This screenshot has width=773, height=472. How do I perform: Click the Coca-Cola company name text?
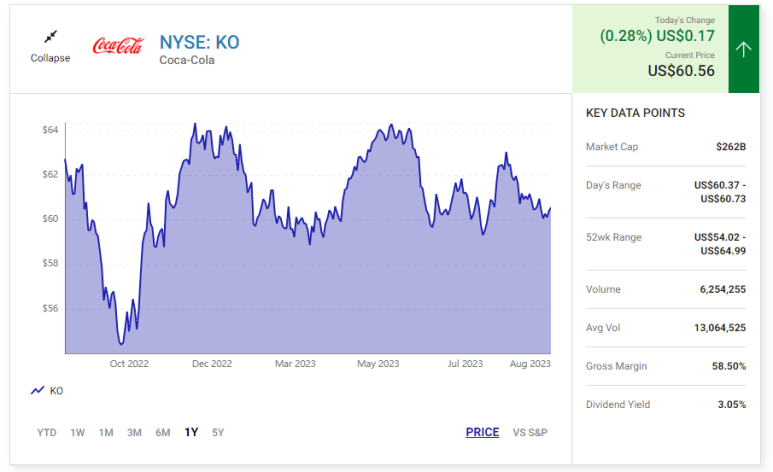187,60
